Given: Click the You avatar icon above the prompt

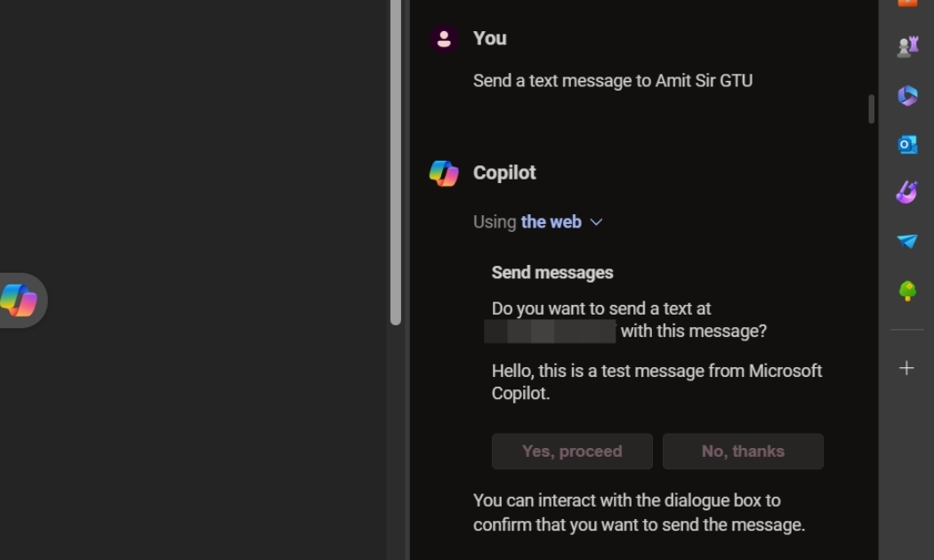Looking at the screenshot, I should (x=443, y=38).
